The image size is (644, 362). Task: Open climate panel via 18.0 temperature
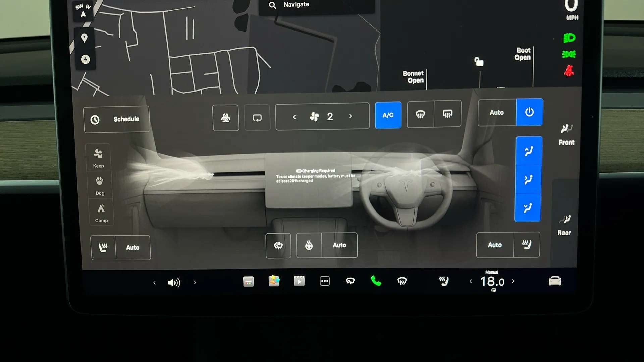point(492,282)
